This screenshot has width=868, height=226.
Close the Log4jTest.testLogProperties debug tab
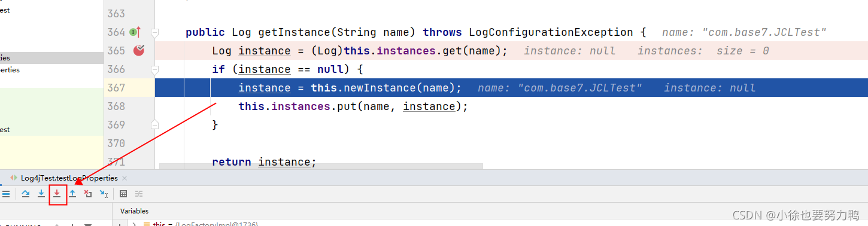pyautogui.click(x=124, y=178)
